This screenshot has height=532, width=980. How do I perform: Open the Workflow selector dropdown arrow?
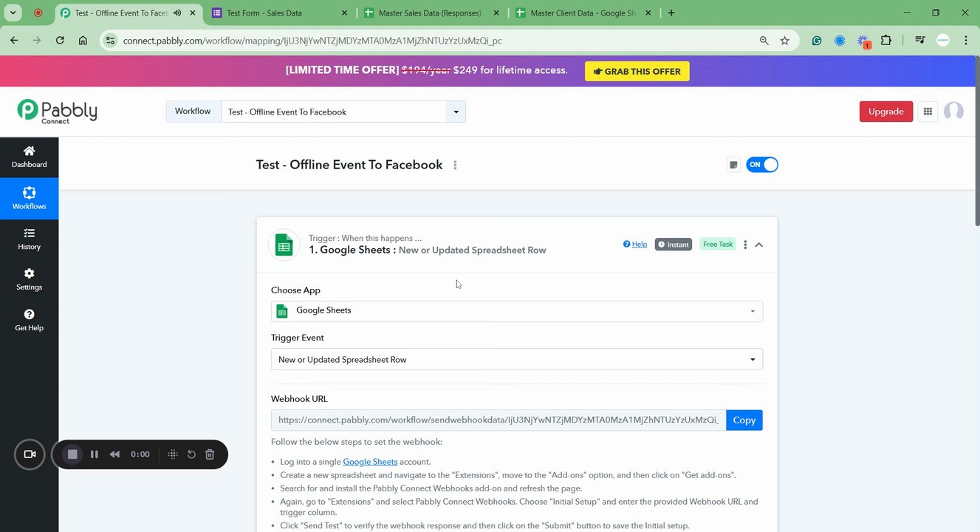point(456,112)
